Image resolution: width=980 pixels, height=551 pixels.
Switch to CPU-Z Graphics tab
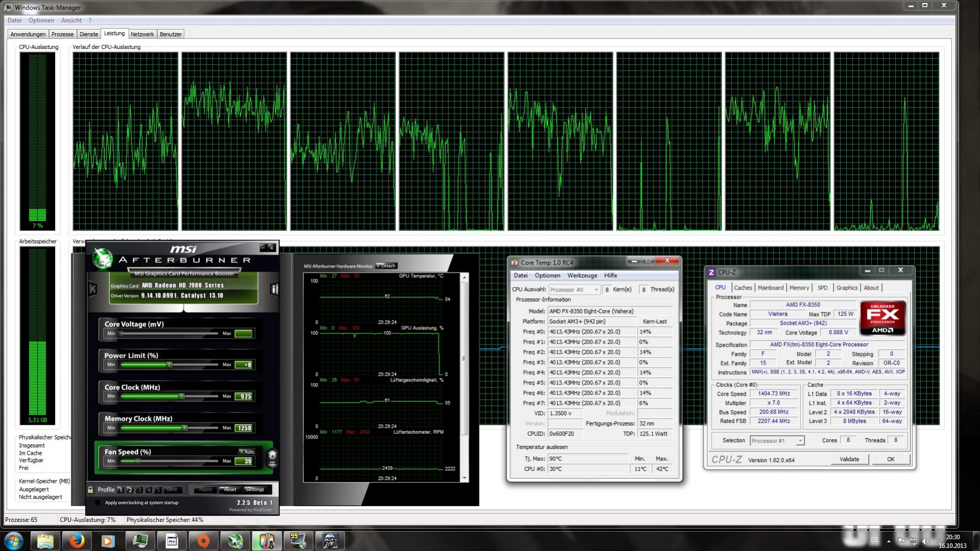[x=847, y=288]
